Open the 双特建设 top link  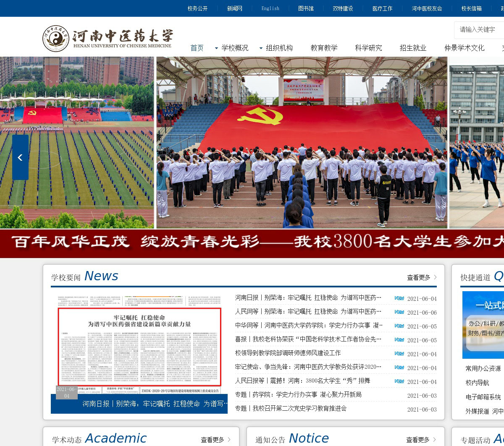(x=343, y=8)
